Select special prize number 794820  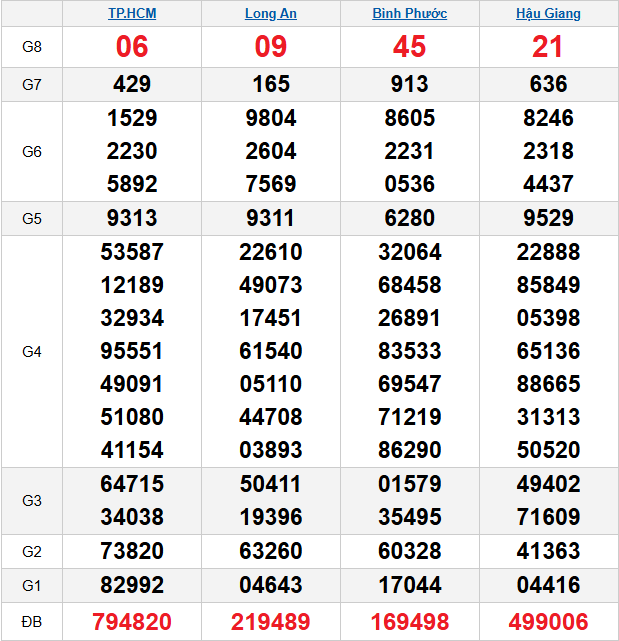[x=132, y=622]
